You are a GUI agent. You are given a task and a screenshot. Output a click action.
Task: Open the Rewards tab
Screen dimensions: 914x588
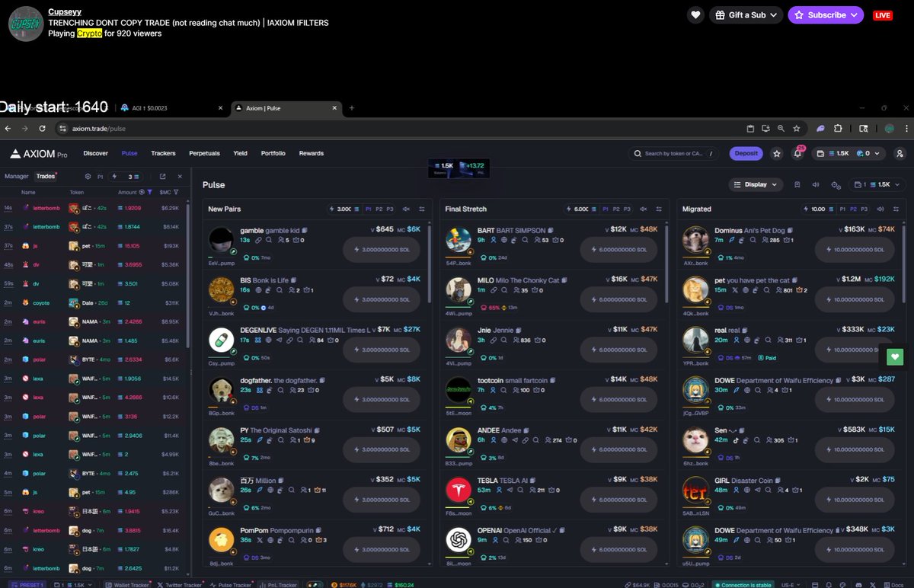311,153
